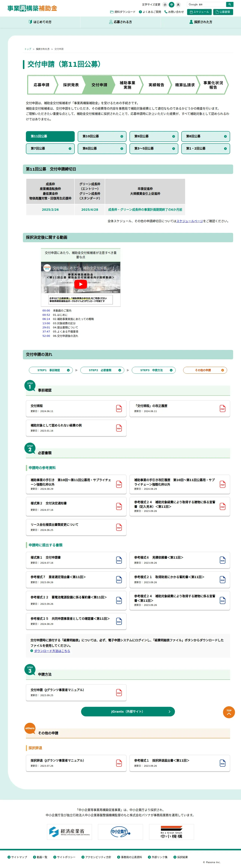Click the 事業再構築補助金 site logo
Image resolution: width=241 pixels, height=868 pixels.
tap(32, 8)
